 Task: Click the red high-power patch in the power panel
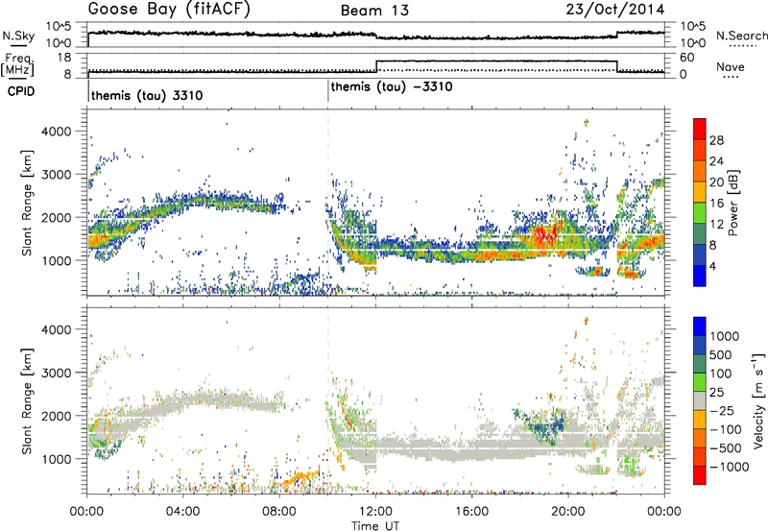(x=546, y=235)
